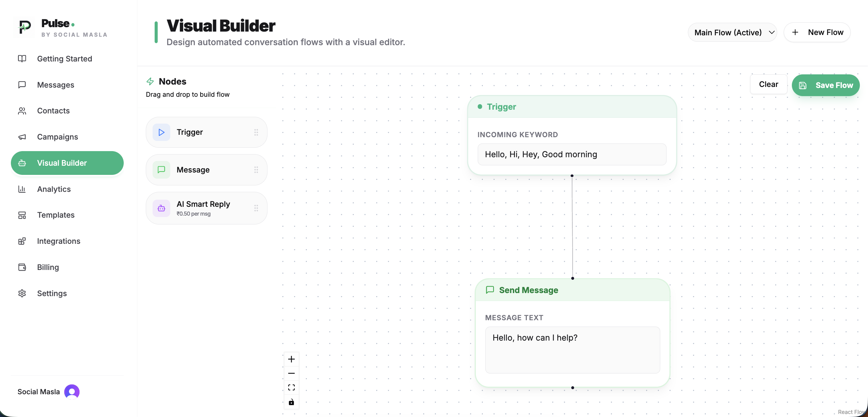Select the AI Smart Reply robot icon
This screenshot has height=417, width=868.
[x=161, y=208]
